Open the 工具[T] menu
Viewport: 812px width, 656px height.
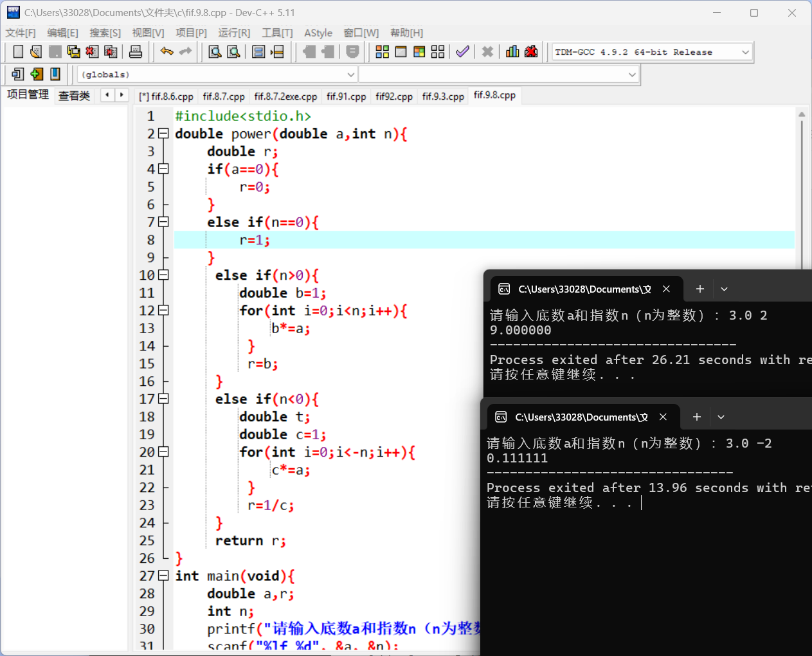tap(277, 33)
